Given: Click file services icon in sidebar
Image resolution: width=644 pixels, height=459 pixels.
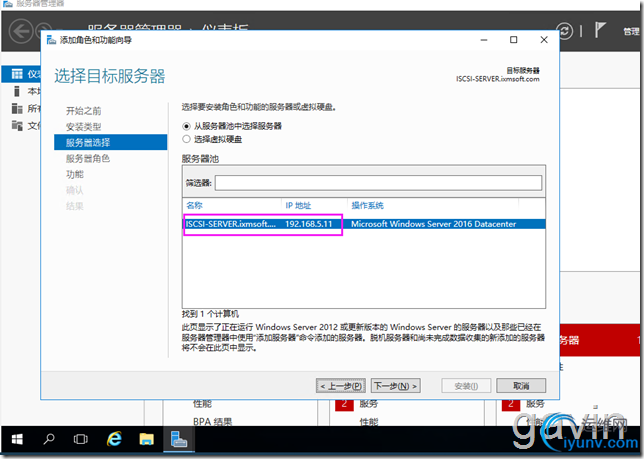Looking at the screenshot, I should (x=17, y=125).
